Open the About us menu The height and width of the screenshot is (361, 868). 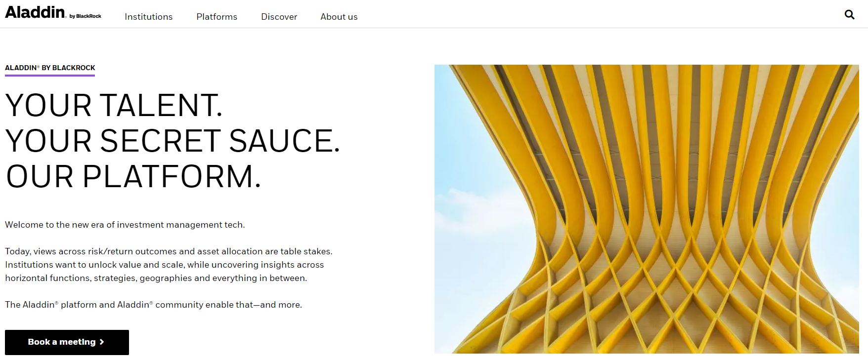pos(339,17)
